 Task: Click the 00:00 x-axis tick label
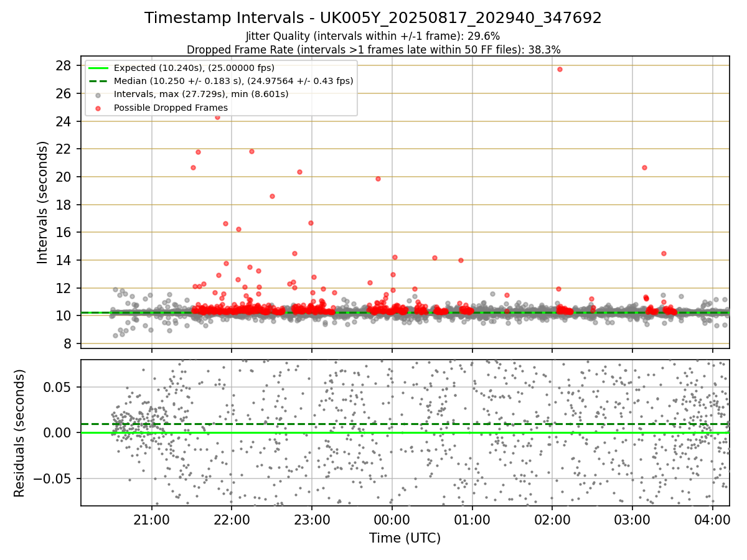click(x=392, y=520)
